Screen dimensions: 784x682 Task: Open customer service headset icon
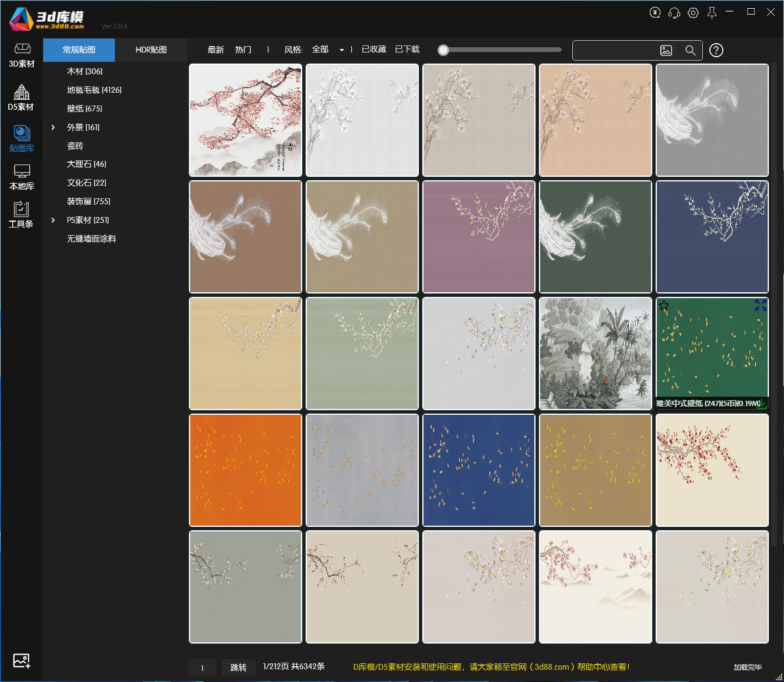674,13
